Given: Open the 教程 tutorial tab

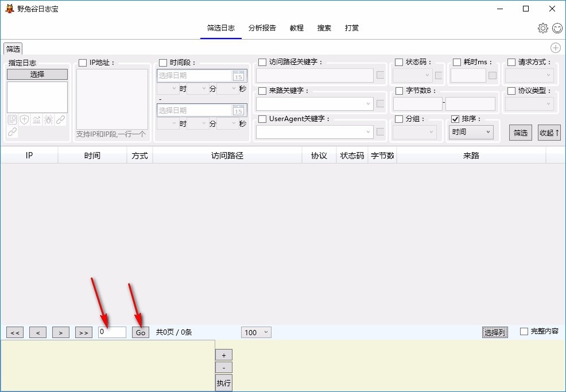Looking at the screenshot, I should coord(297,28).
